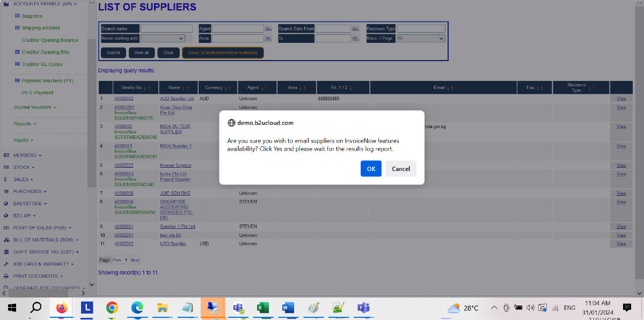
Task: Launch Google Chrome from the taskbar
Action: click(x=112, y=308)
